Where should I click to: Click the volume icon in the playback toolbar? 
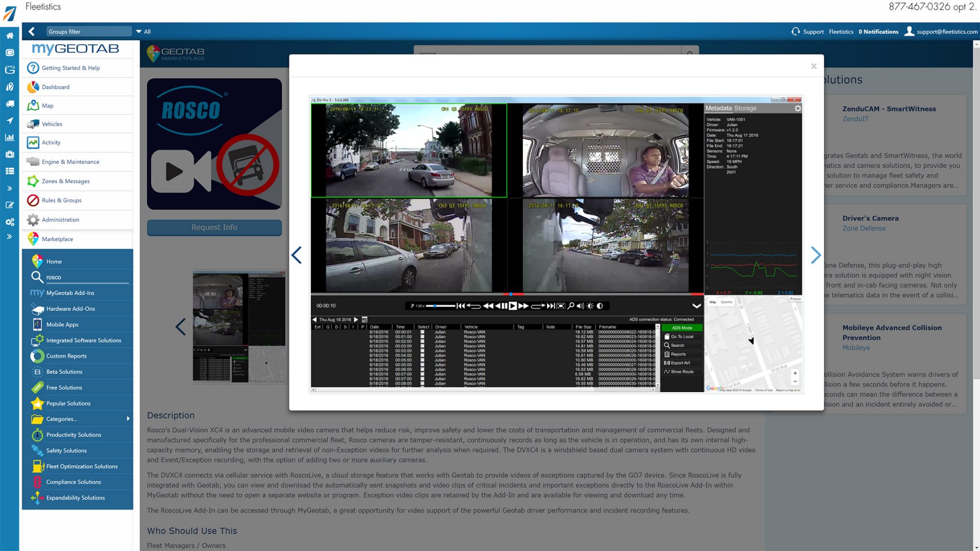(579, 306)
